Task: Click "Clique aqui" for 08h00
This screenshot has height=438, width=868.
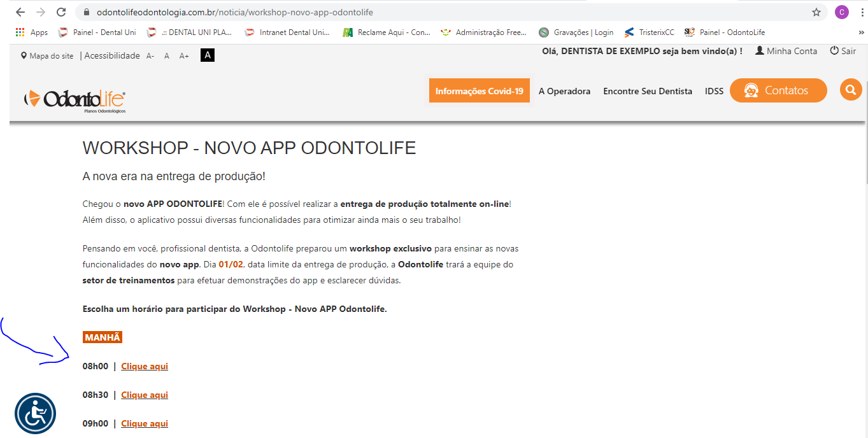Action: pos(145,366)
